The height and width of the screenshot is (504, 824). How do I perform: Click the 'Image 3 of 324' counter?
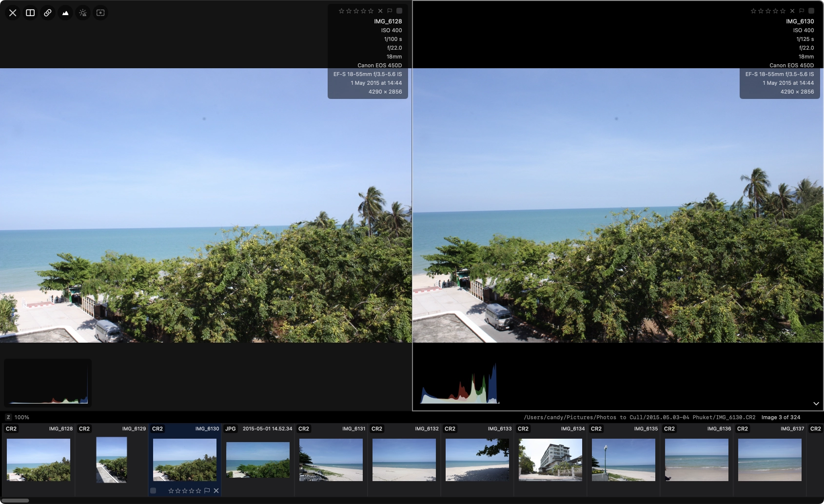tap(781, 417)
